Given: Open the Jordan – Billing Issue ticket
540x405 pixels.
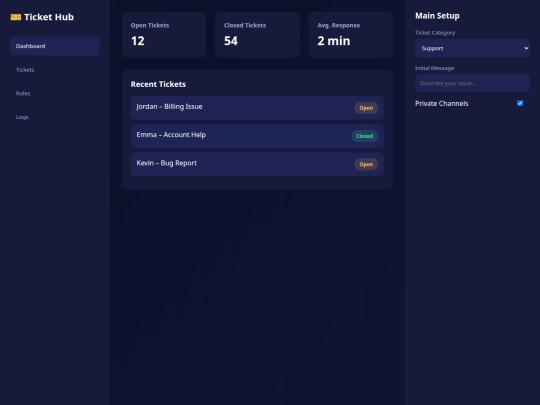Looking at the screenshot, I should coord(257,108).
